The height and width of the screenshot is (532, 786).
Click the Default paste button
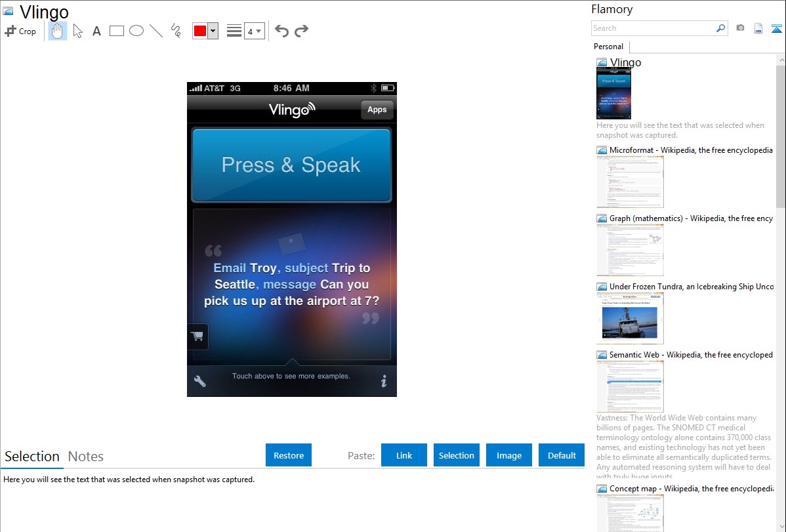562,455
